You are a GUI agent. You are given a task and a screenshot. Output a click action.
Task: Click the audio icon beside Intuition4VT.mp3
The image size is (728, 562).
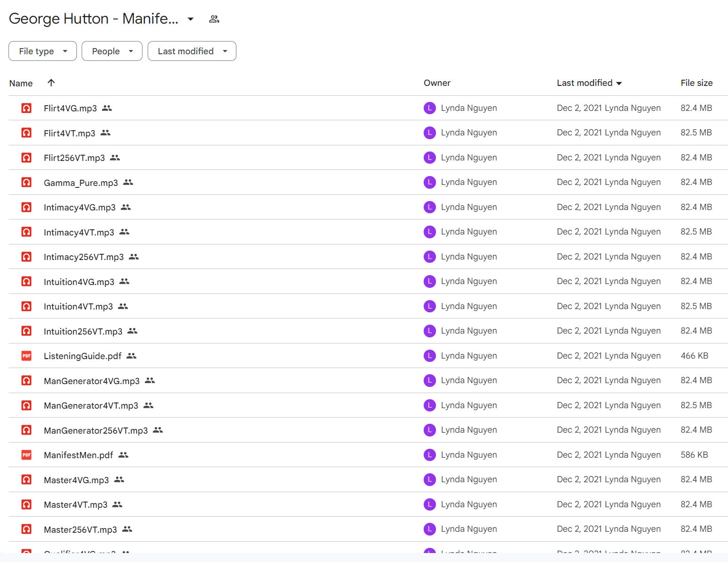[26, 306]
